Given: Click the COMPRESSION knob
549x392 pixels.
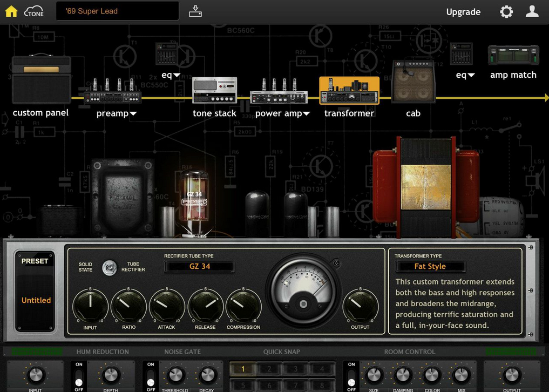Looking at the screenshot, I should (x=243, y=306).
